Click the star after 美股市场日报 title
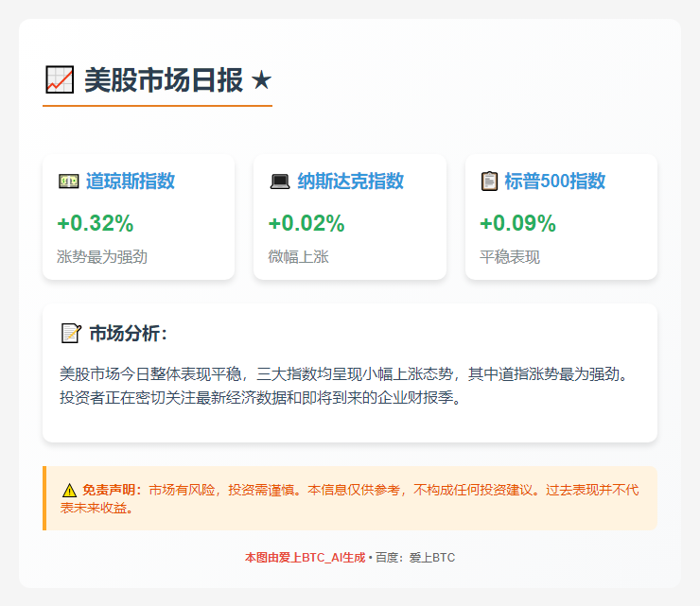The width and height of the screenshot is (700, 606). 261,80
